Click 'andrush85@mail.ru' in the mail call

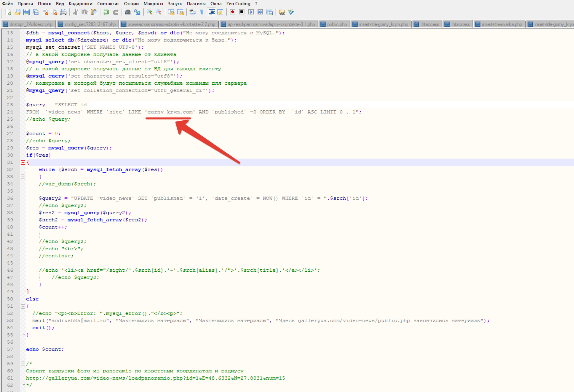click(x=79, y=320)
